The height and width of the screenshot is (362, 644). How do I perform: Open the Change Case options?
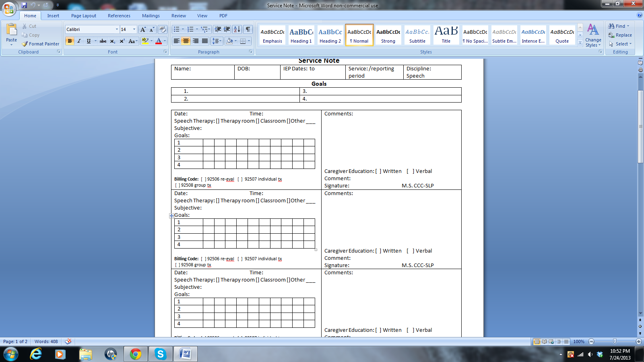(132, 41)
